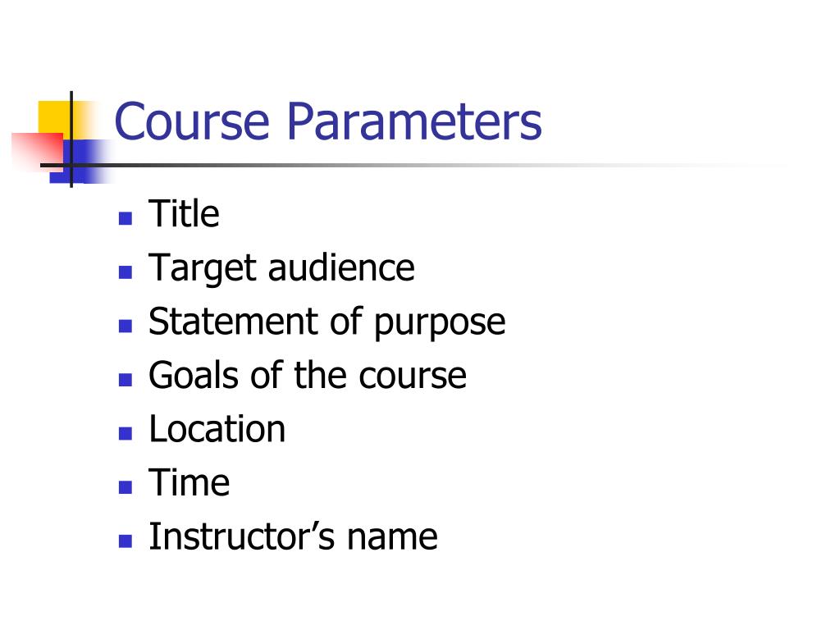This screenshot has height=630, width=840.
Task: Click the bullet marker beside Instructor's name
Action: tap(126, 541)
